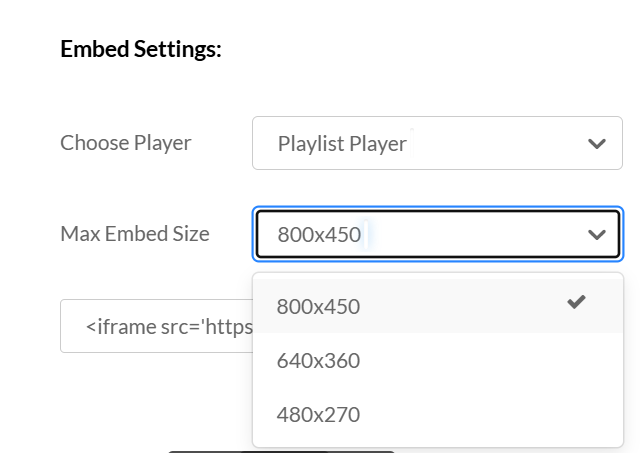Screen dimensions: 643x453
Task: Select the 480x270 size option
Action: point(438,415)
